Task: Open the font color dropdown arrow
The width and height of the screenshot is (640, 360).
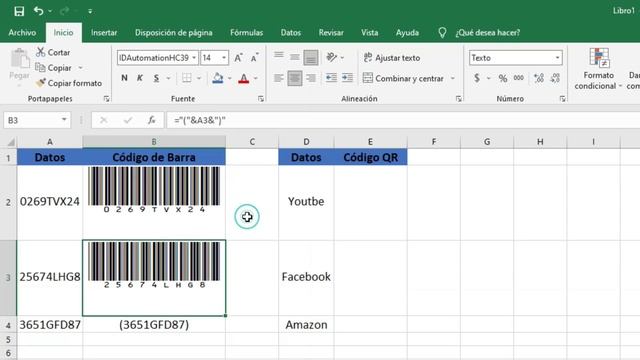Action: pyautogui.click(x=256, y=78)
